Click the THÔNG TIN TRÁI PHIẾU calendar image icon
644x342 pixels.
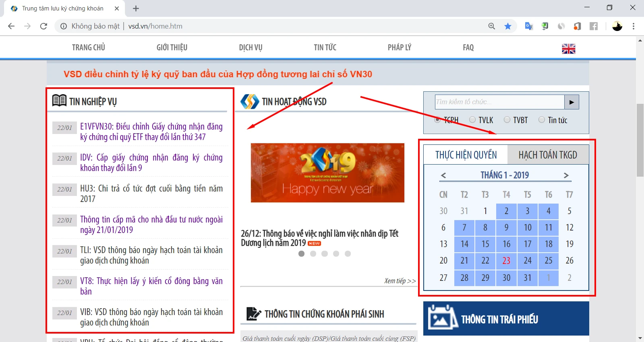click(443, 317)
